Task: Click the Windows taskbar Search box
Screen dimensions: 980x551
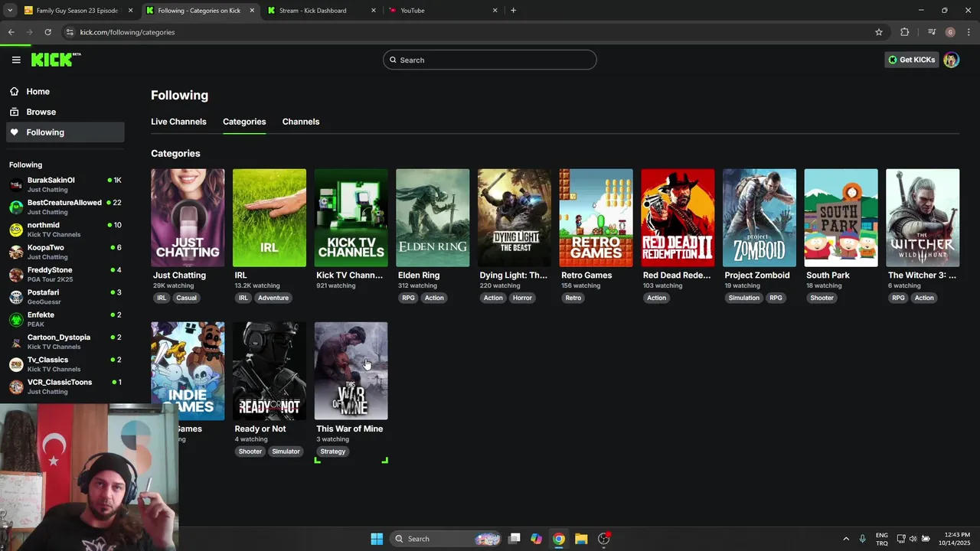Action: 446,539
